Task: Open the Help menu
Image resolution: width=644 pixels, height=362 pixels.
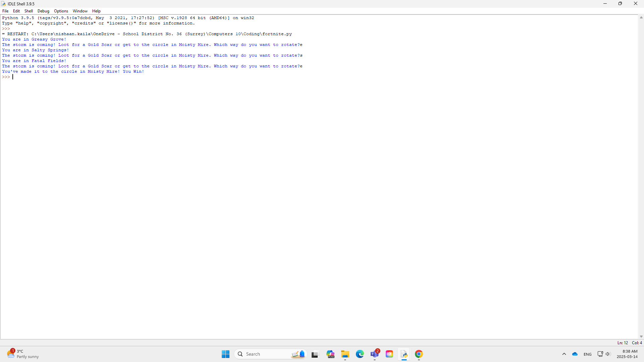Action: (x=96, y=11)
